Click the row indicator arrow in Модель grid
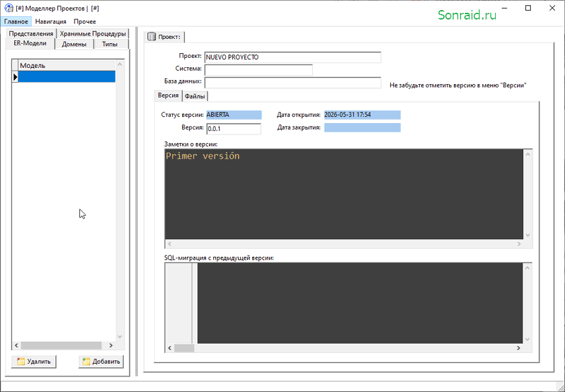The image size is (565, 392). pos(15,77)
